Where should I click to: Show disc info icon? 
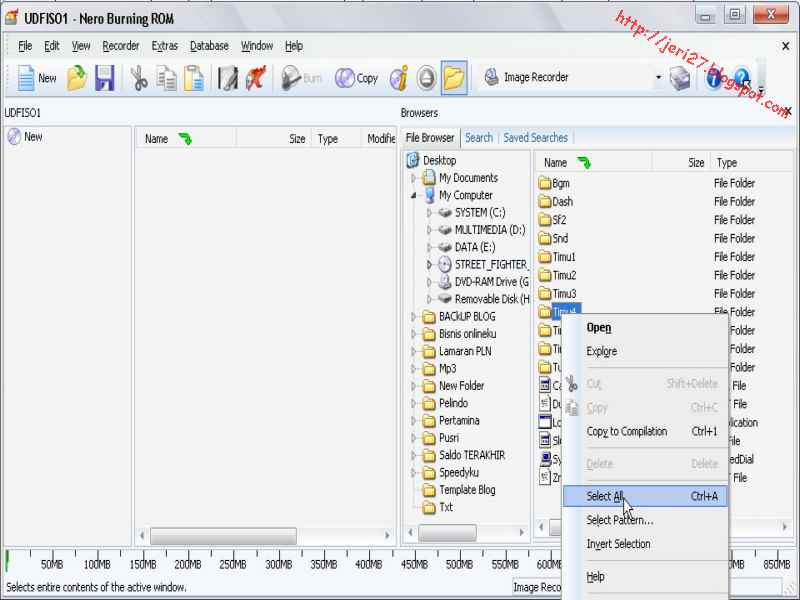pyautogui.click(x=399, y=78)
